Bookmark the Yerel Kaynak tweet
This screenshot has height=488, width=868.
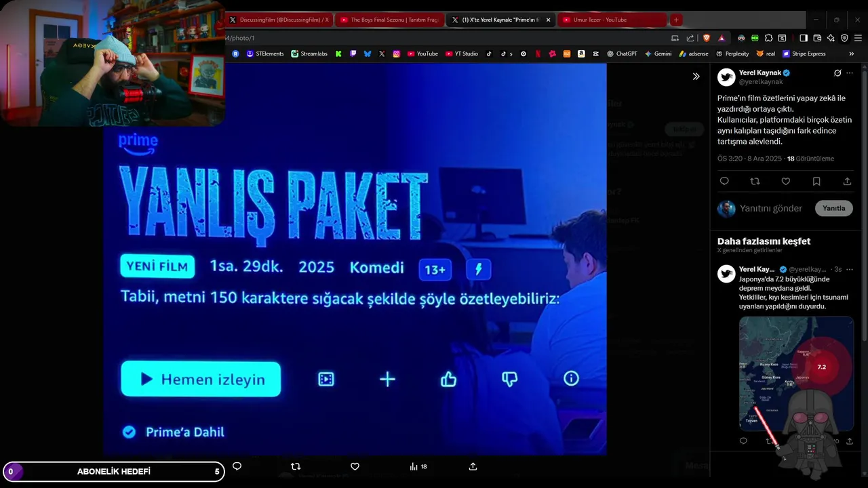click(x=816, y=181)
